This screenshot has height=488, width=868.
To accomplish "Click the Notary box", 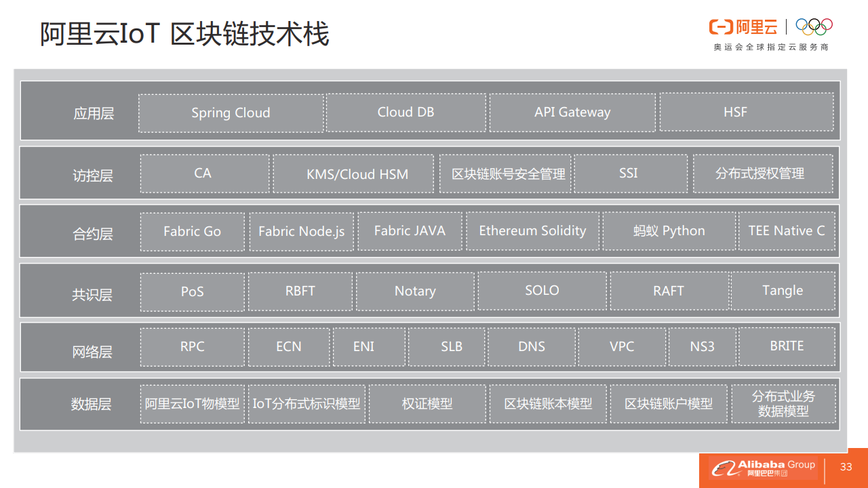I will tap(415, 291).
